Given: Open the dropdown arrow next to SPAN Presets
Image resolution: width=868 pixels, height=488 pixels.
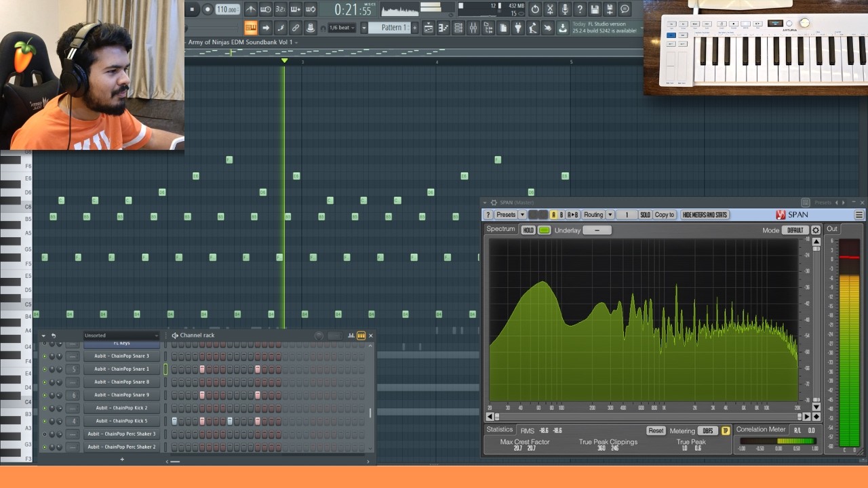Looking at the screenshot, I should [523, 215].
